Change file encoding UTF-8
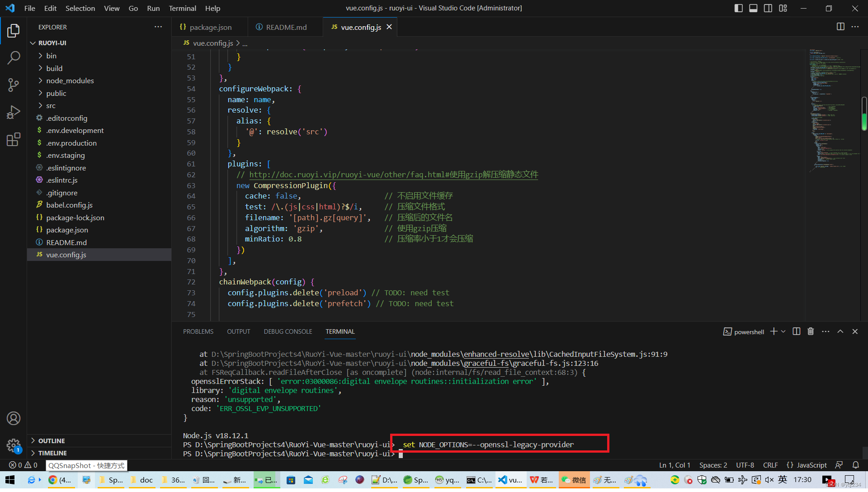Viewport: 868px width, 492px height. point(745,465)
